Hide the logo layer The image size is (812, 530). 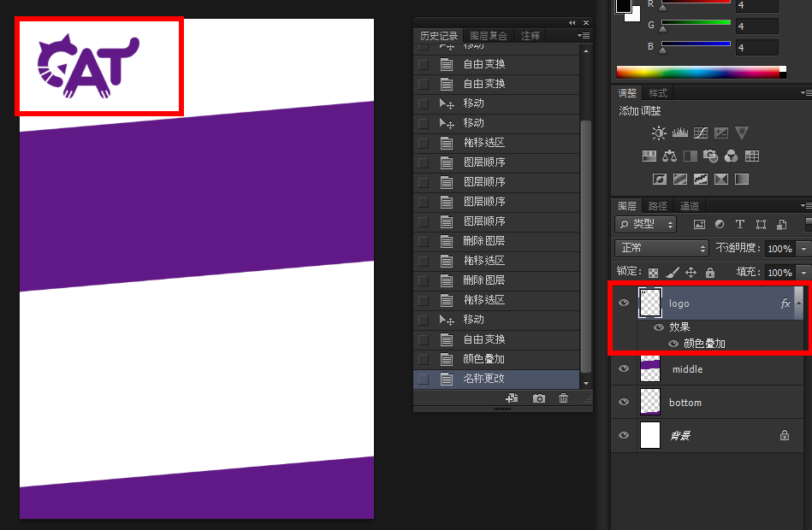pos(624,303)
